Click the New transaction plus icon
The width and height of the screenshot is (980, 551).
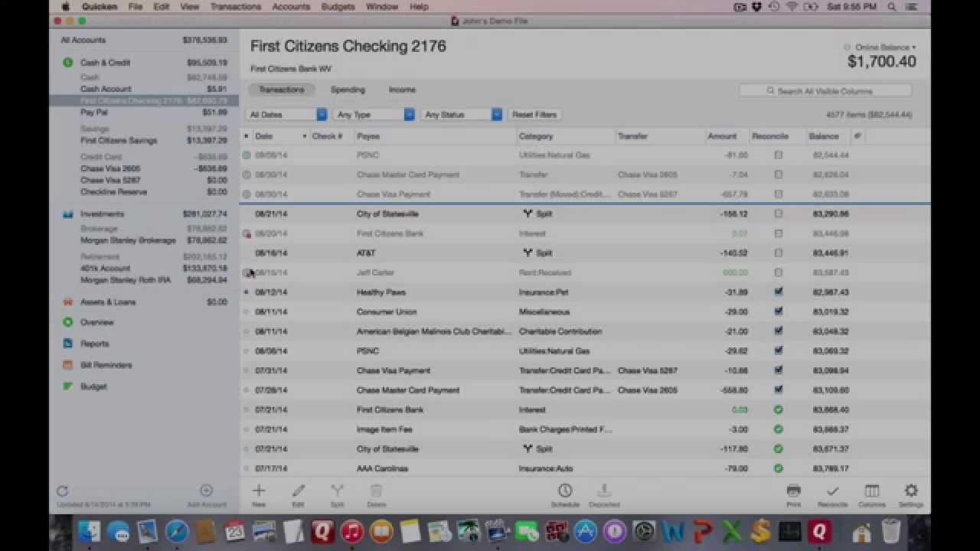(259, 491)
